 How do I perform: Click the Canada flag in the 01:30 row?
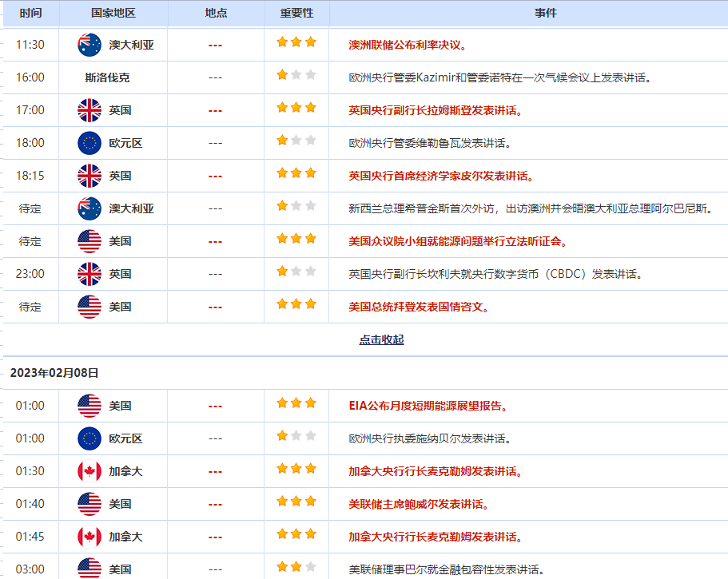pos(90,471)
